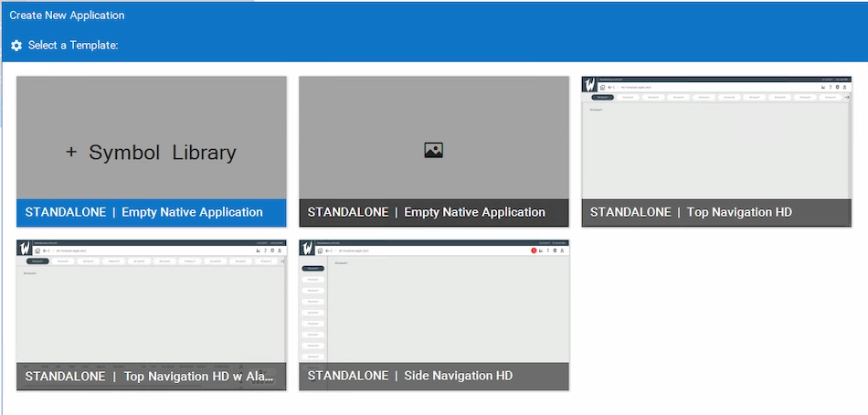Click the W logo in Top Navigation HD preview
The image size is (868, 415).
pyautogui.click(x=590, y=85)
